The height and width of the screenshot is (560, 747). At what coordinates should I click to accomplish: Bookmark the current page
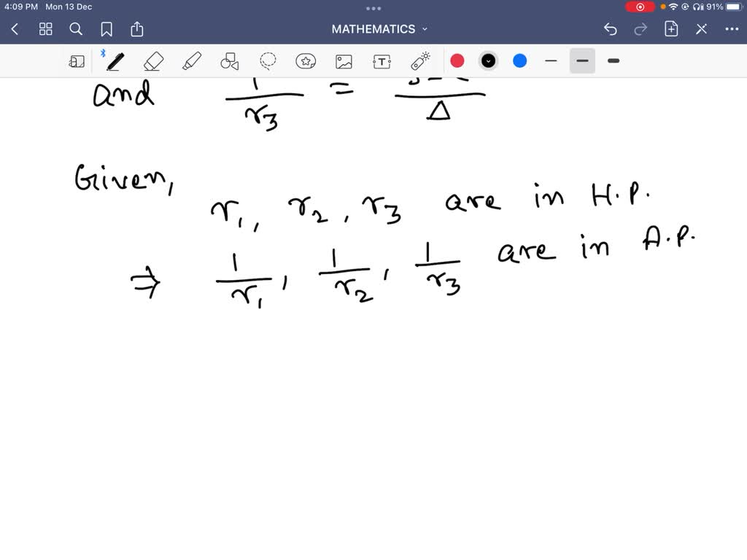[x=107, y=29]
